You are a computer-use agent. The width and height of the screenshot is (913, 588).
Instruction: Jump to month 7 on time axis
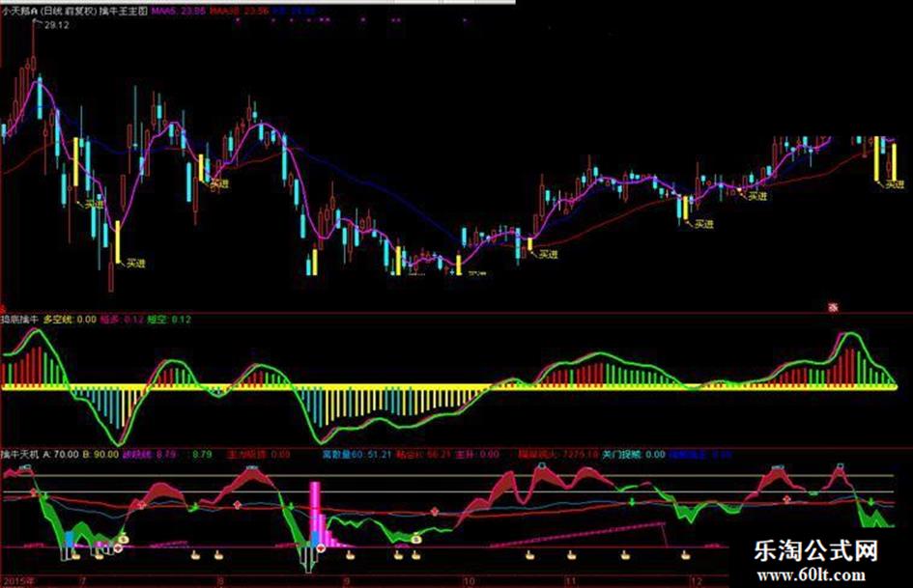83,581
